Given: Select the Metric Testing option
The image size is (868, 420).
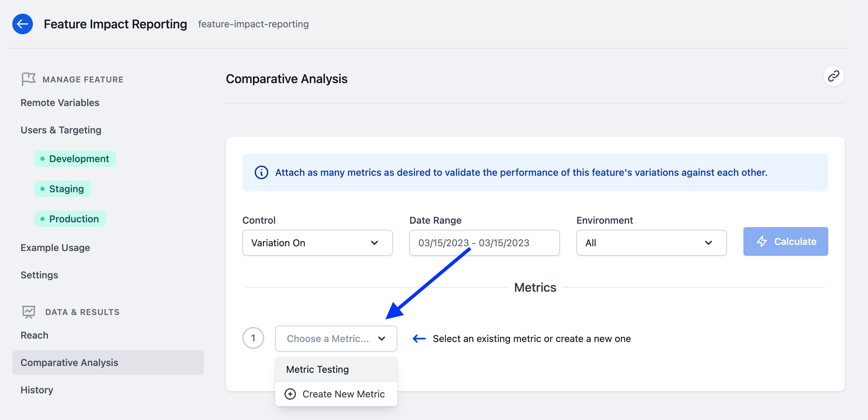Looking at the screenshot, I should 336,369.
